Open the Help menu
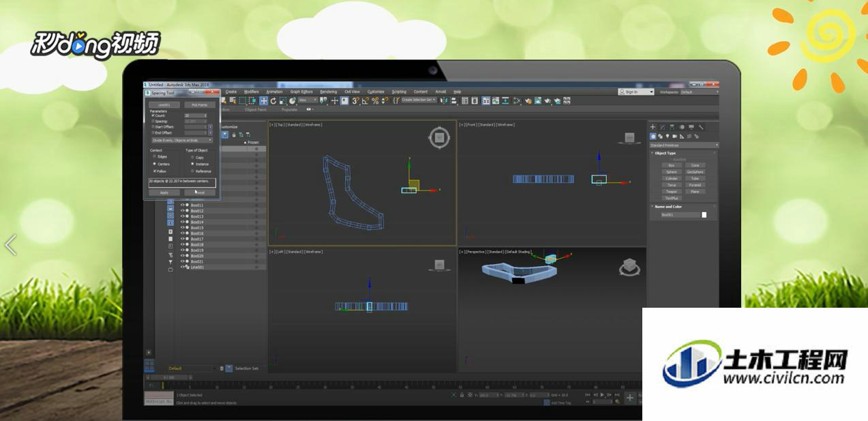 (x=458, y=91)
